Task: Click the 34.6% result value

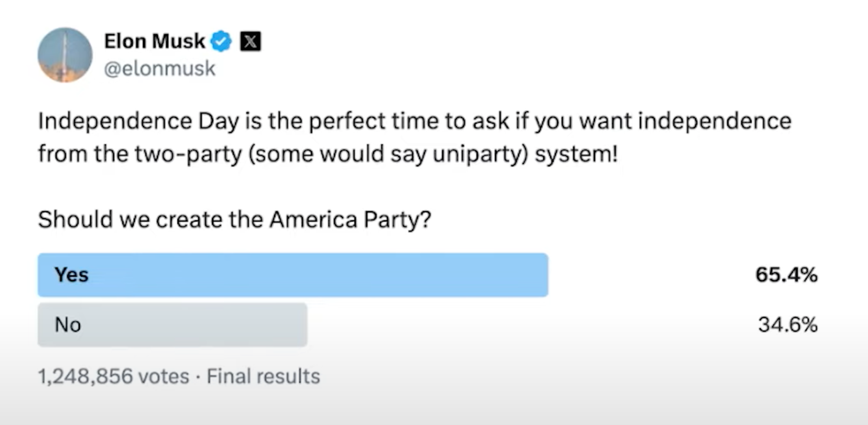Action: point(788,325)
